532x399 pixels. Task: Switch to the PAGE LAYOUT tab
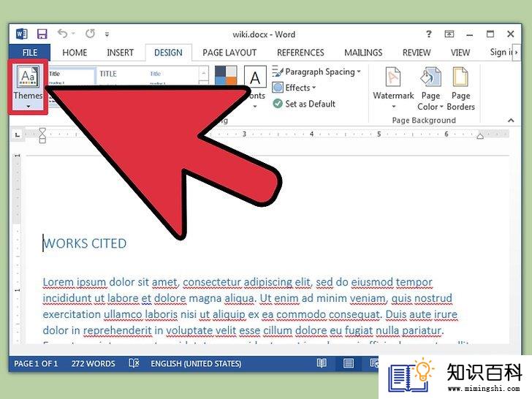[229, 53]
